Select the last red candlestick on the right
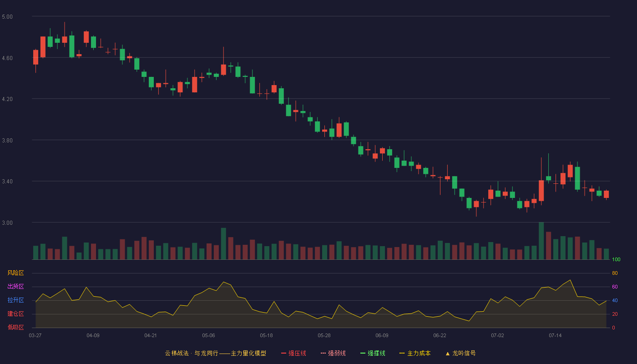 pyautogui.click(x=606, y=194)
